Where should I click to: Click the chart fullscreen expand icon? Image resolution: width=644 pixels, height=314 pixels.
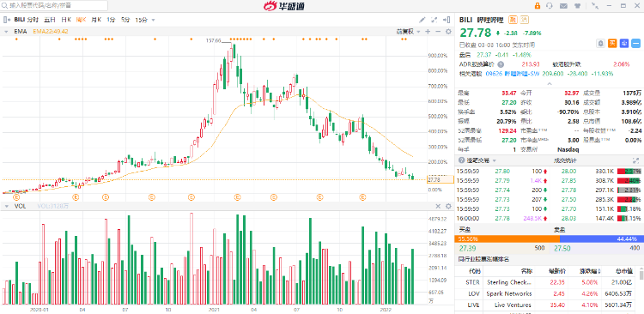click(x=434, y=19)
